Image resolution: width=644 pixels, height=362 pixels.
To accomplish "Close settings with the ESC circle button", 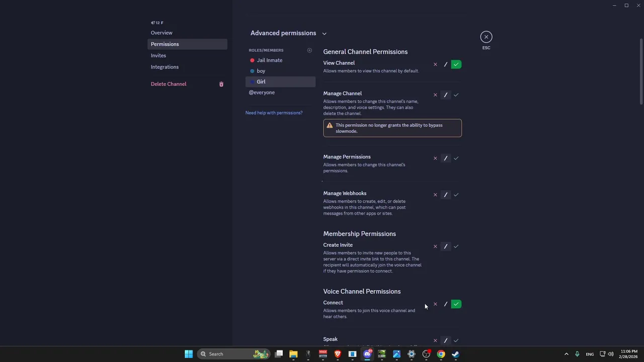I will pos(486,37).
